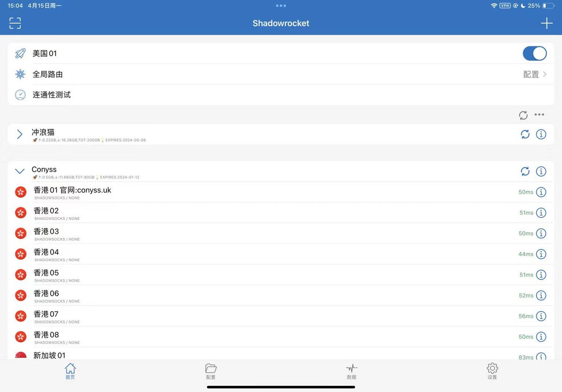
Task: Select server 新加坡 01
Action: [x=281, y=354]
